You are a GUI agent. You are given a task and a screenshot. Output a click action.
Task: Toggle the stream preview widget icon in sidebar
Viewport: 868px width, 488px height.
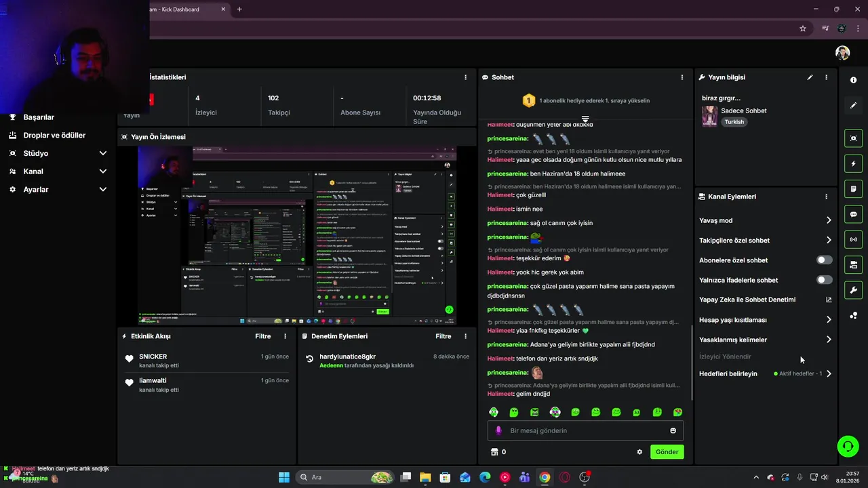(853, 138)
